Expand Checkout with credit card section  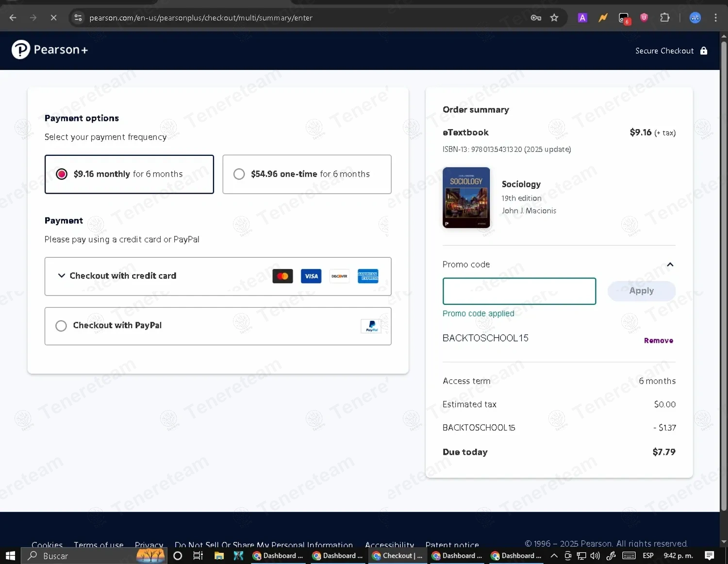[62, 276]
